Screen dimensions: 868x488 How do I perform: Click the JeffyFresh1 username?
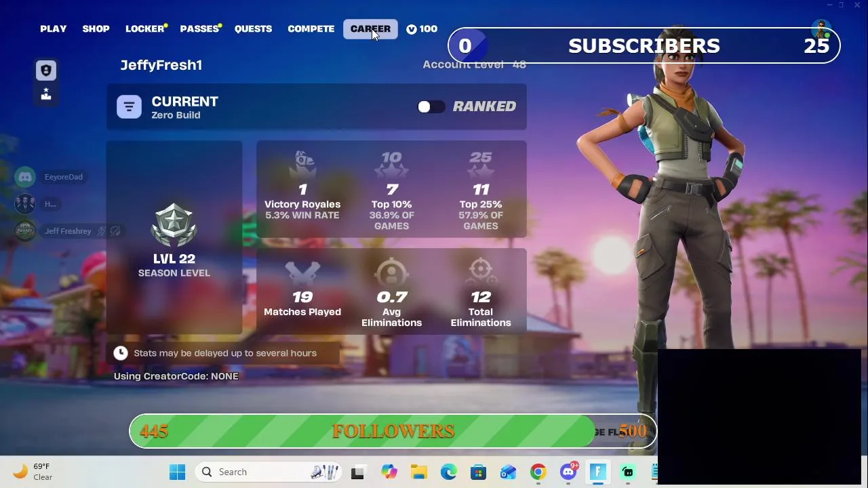161,65
